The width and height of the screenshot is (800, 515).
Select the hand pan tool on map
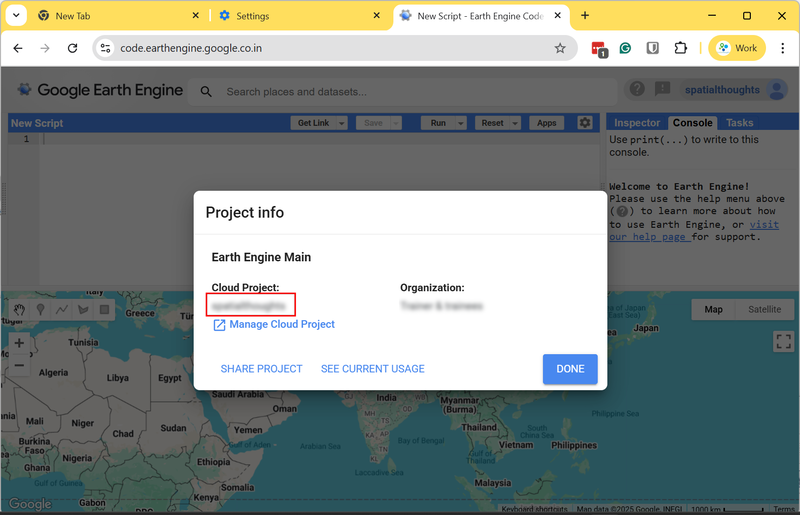19,309
